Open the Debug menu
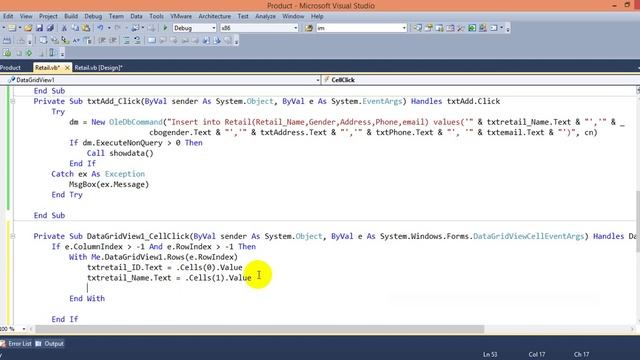The width and height of the screenshot is (640, 360). pyautogui.click(x=93, y=16)
